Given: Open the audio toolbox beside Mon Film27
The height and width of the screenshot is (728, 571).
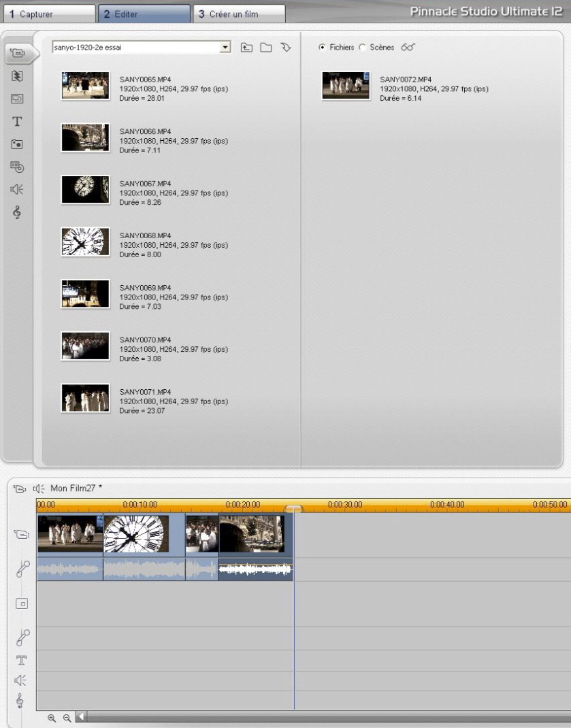Looking at the screenshot, I should click(x=37, y=488).
